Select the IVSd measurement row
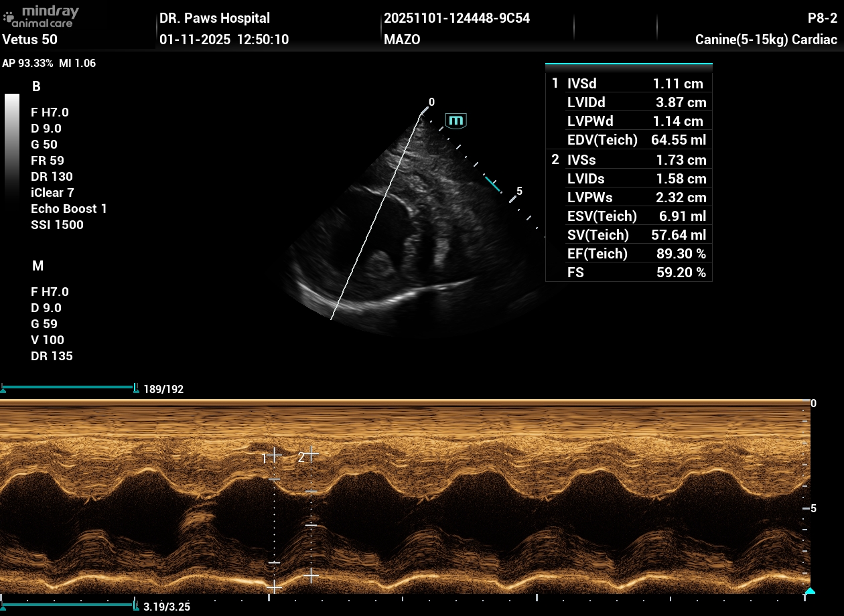The height and width of the screenshot is (616, 844). pos(628,84)
